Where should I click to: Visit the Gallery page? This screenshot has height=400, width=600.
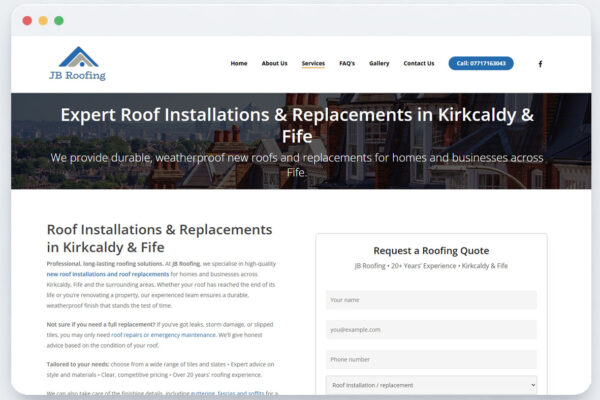(379, 64)
